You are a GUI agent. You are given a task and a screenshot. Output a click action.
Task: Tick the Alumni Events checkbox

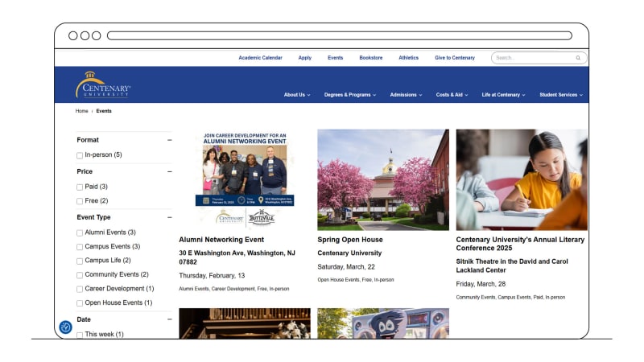(x=80, y=232)
